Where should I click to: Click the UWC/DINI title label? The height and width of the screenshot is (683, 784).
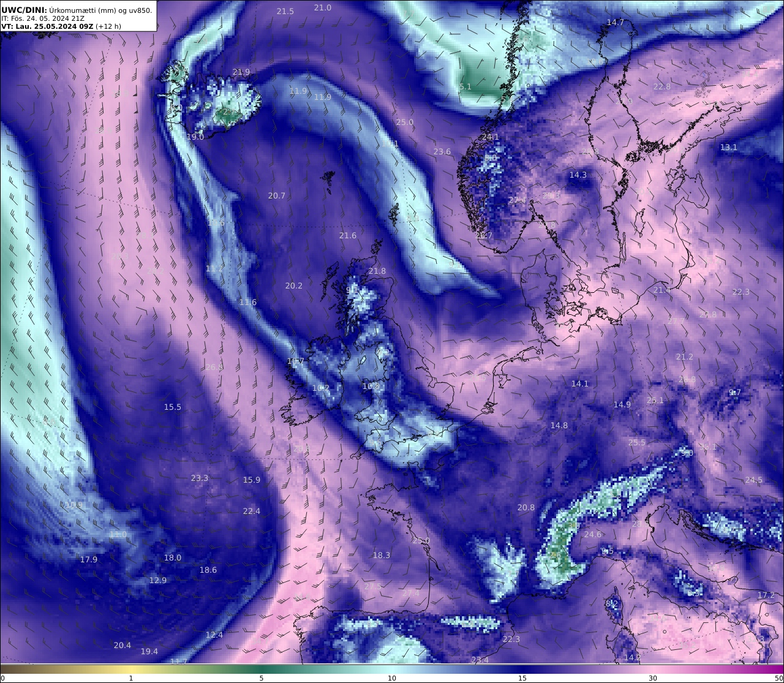click(x=24, y=10)
